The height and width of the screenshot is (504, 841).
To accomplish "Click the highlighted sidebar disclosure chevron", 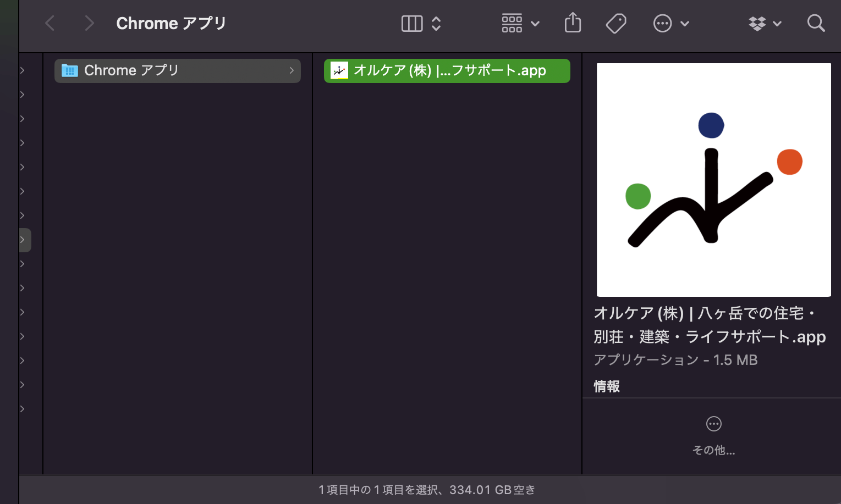I will [x=23, y=240].
